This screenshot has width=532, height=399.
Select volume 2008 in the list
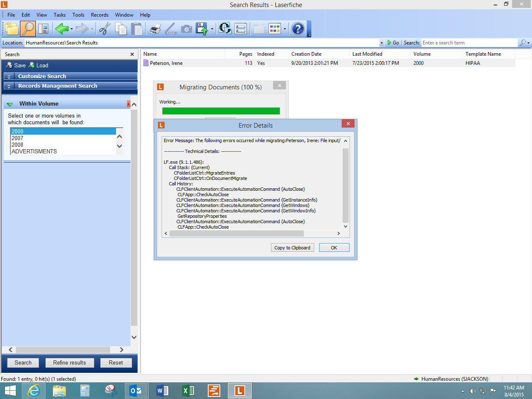(63, 145)
